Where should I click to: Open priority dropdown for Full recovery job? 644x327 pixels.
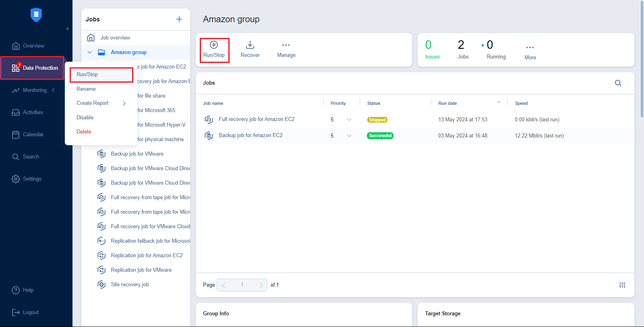349,120
